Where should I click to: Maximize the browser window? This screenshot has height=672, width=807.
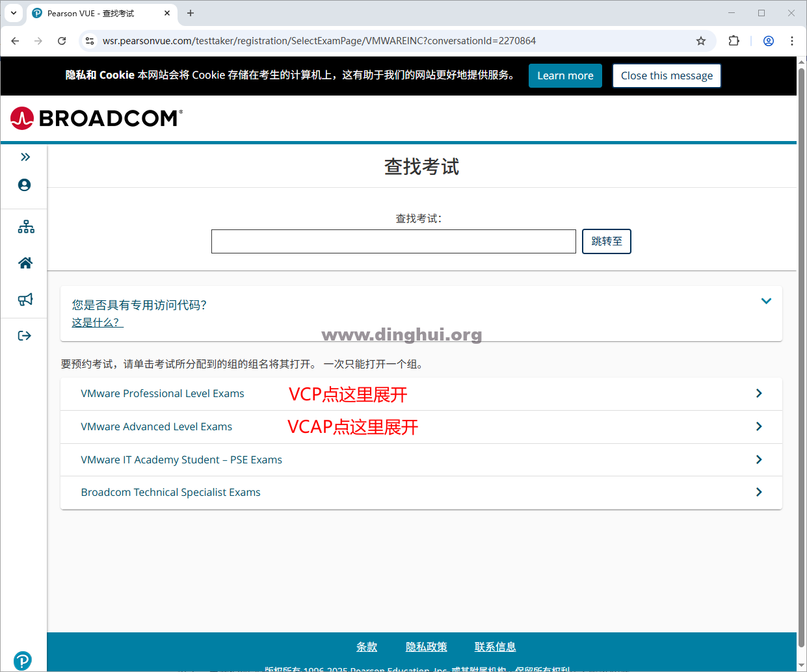tap(761, 13)
